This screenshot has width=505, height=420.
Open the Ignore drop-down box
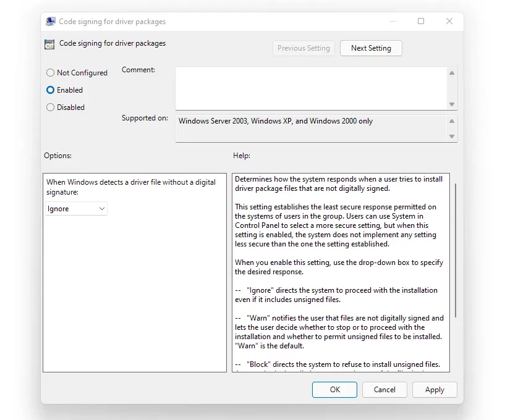[76, 209]
